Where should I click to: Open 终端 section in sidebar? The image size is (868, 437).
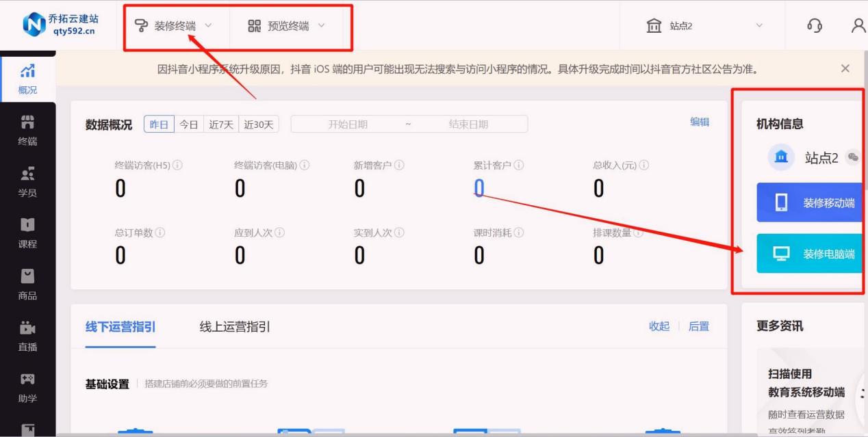click(x=27, y=130)
